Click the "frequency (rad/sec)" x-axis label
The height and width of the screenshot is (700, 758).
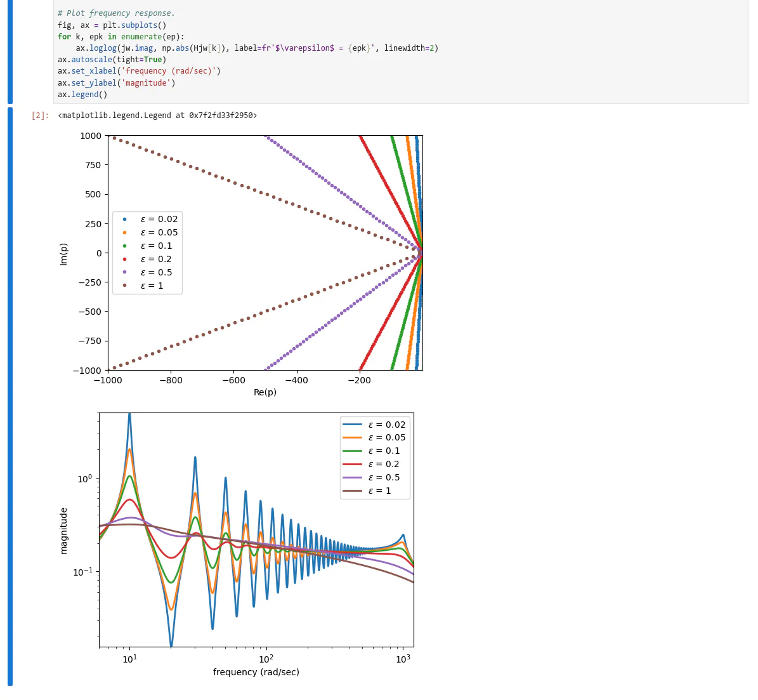click(x=256, y=672)
